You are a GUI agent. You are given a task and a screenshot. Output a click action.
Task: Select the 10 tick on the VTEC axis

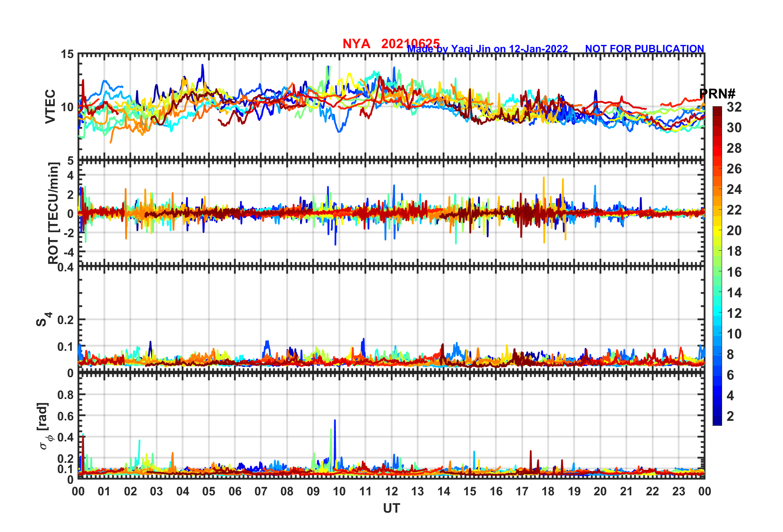point(67,107)
